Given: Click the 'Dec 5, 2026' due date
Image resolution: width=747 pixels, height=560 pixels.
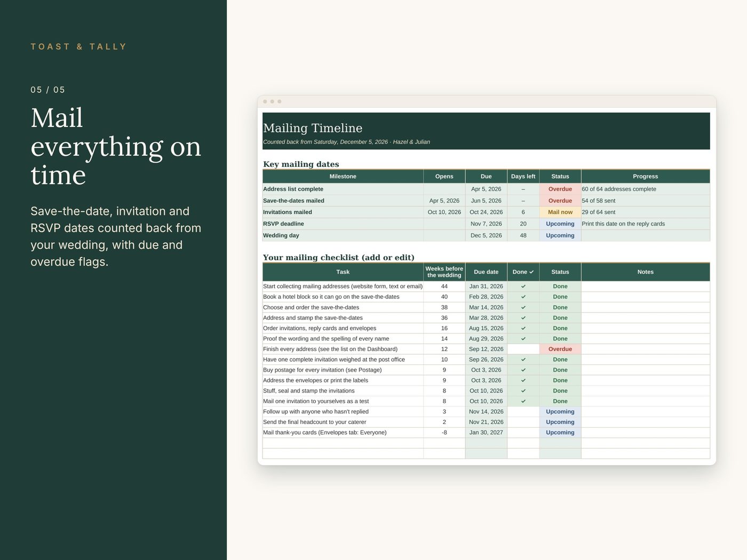Looking at the screenshot, I should coord(486,236).
